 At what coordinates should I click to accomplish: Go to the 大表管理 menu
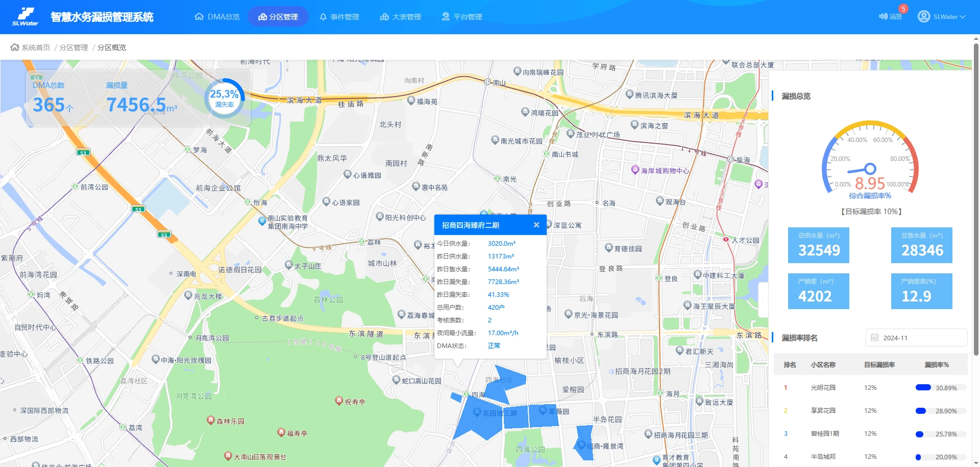[x=401, y=17]
